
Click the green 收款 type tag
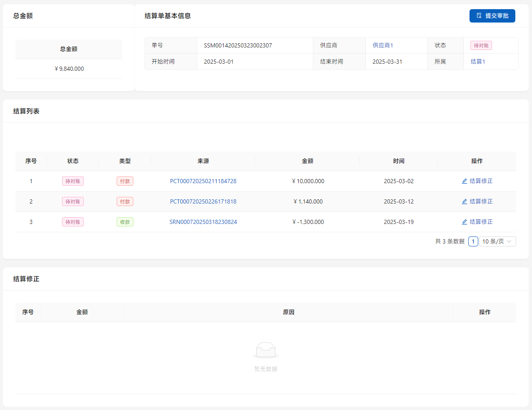click(125, 222)
